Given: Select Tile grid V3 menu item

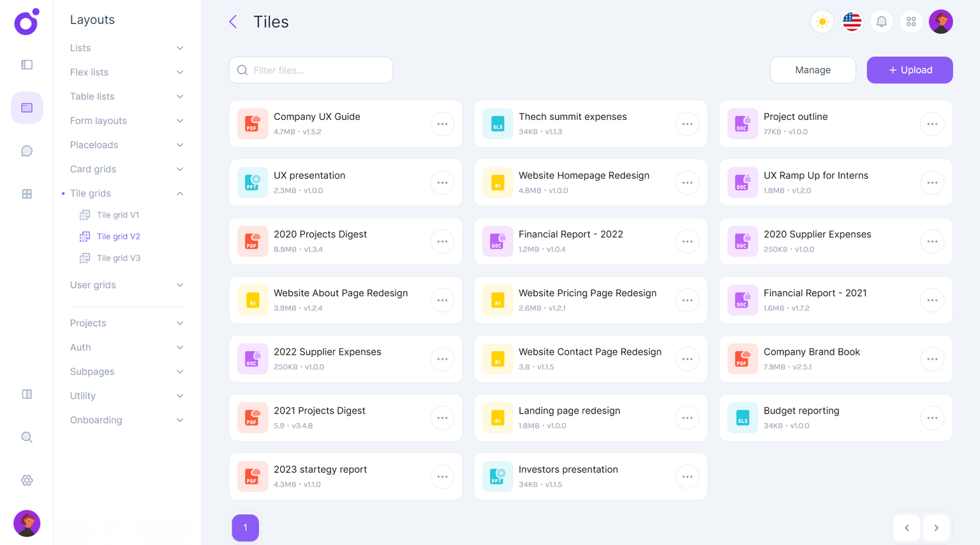Looking at the screenshot, I should [x=119, y=258].
